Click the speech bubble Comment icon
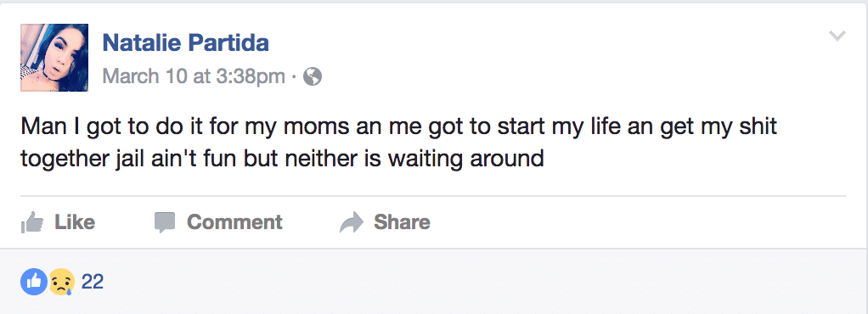868x314 pixels. point(165,222)
